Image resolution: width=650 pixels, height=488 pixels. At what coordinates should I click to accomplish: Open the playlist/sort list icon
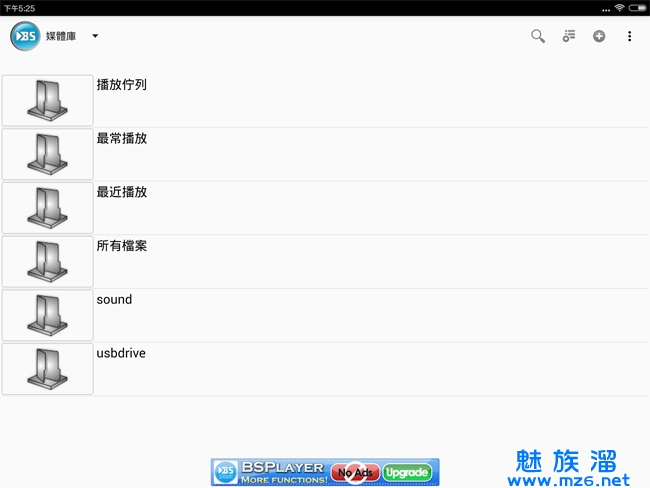point(569,36)
